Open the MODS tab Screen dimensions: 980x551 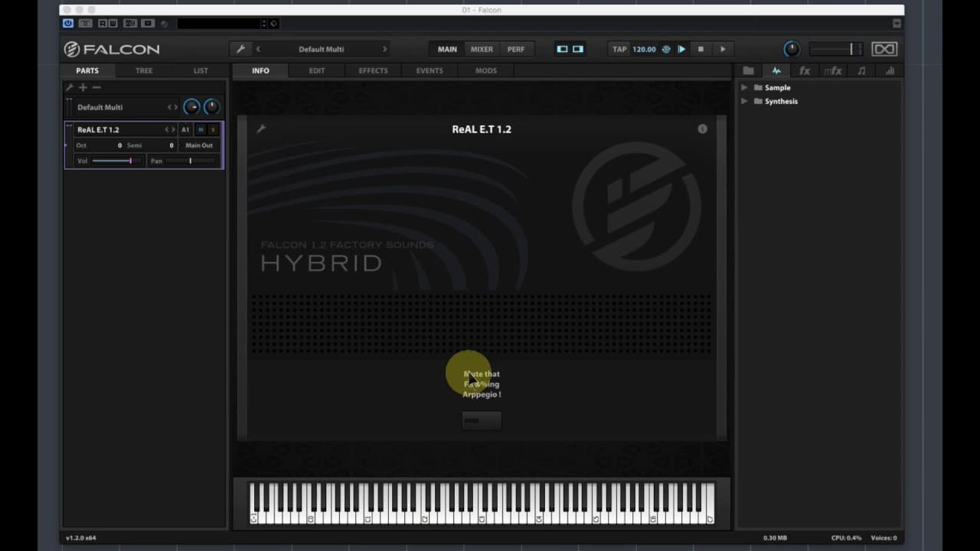[486, 70]
